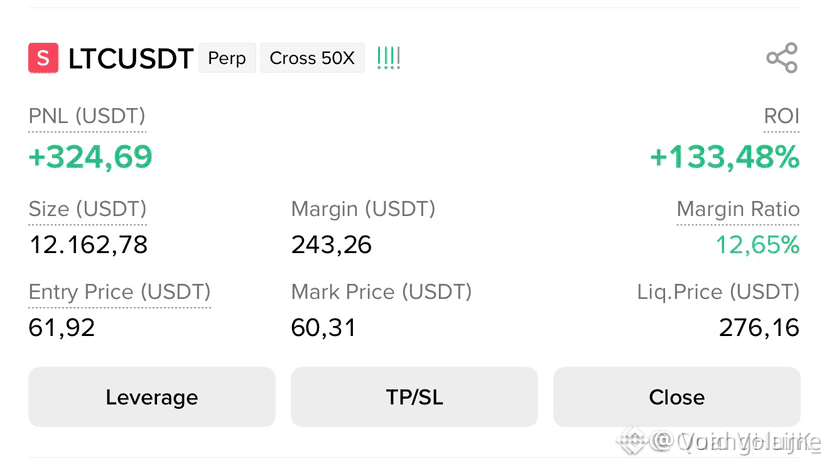
Task: Show the ROI label explanation
Action: (781, 116)
